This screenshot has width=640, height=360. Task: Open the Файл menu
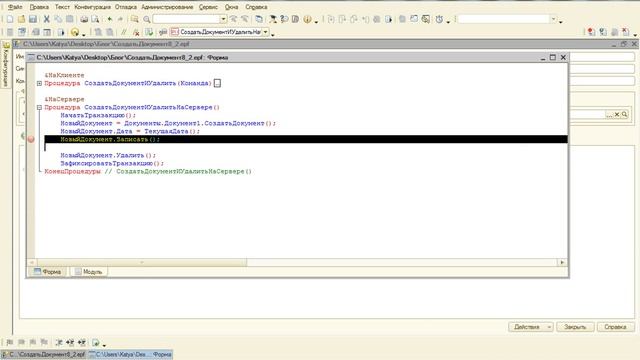tap(16, 7)
